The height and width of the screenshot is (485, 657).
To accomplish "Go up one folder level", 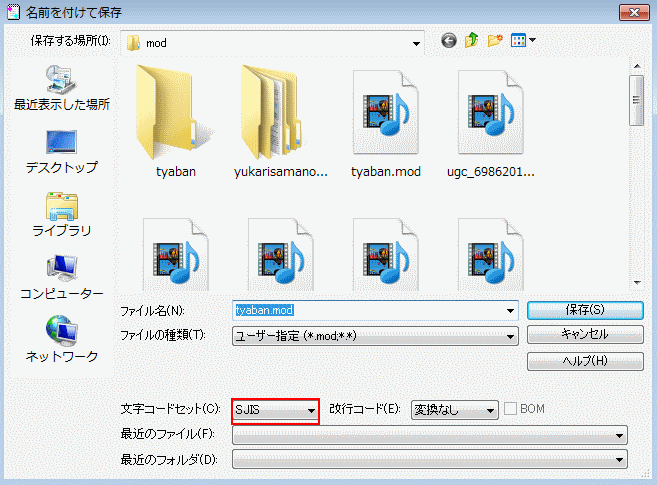I will click(x=472, y=40).
